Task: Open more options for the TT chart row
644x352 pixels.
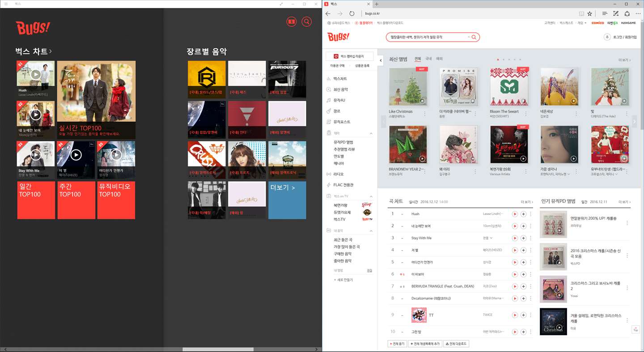Action: point(531,315)
